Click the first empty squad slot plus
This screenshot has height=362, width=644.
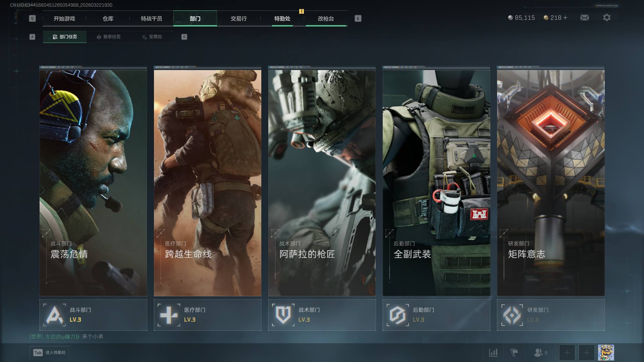pyautogui.click(x=567, y=353)
